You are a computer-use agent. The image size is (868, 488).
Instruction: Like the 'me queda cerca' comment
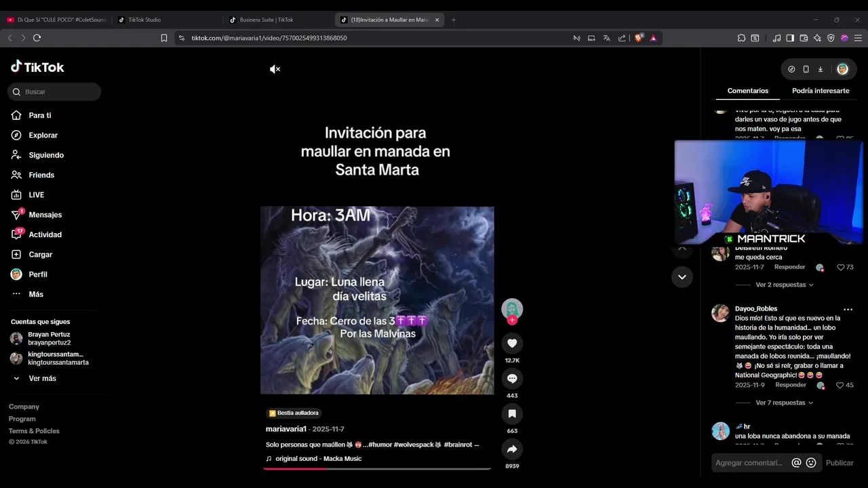tap(840, 267)
